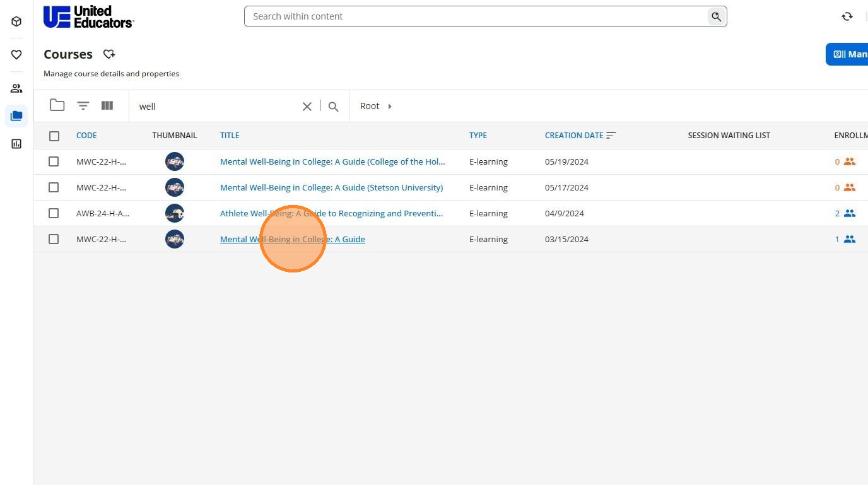Open the cube apps icon in the sidebar
Screen dimensions: 868x485
[x=16, y=21]
